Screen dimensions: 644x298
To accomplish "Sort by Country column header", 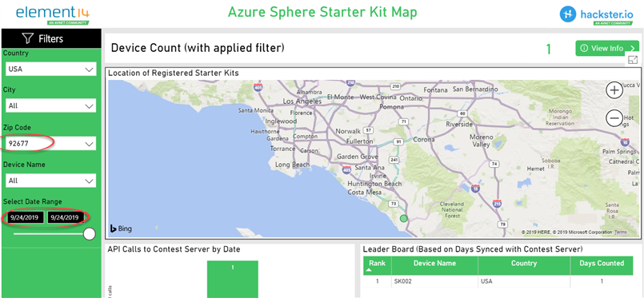I will click(524, 263).
